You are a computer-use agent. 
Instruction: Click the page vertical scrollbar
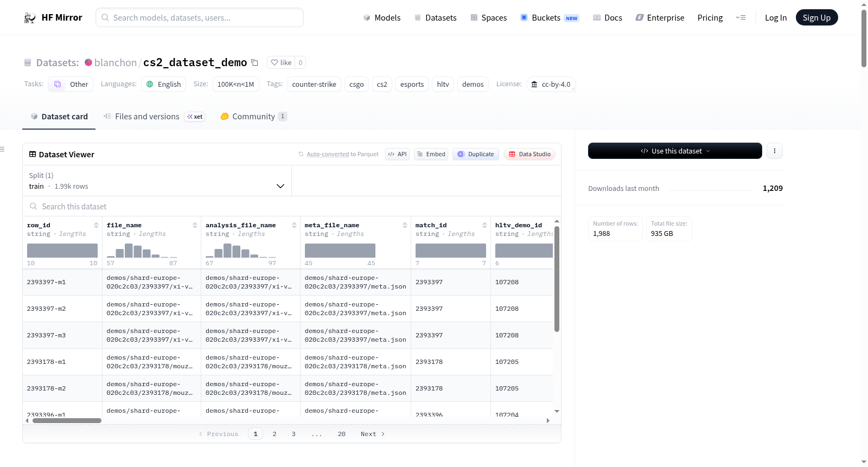coord(864,38)
